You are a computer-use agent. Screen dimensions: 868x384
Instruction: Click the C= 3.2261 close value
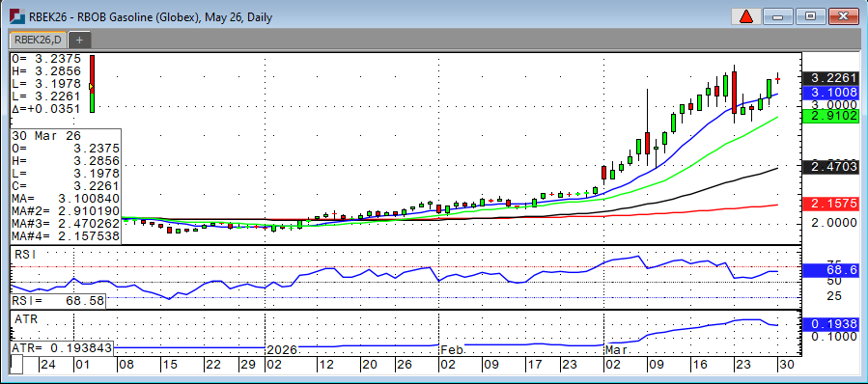pyautogui.click(x=66, y=186)
